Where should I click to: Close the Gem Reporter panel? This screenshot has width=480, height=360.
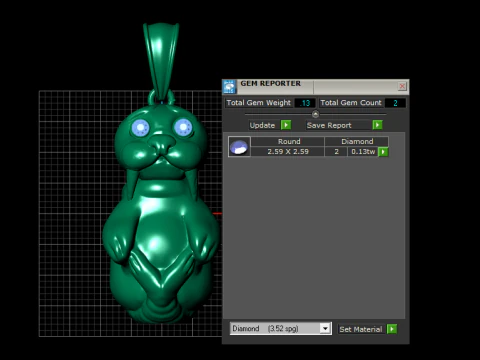[402, 86]
